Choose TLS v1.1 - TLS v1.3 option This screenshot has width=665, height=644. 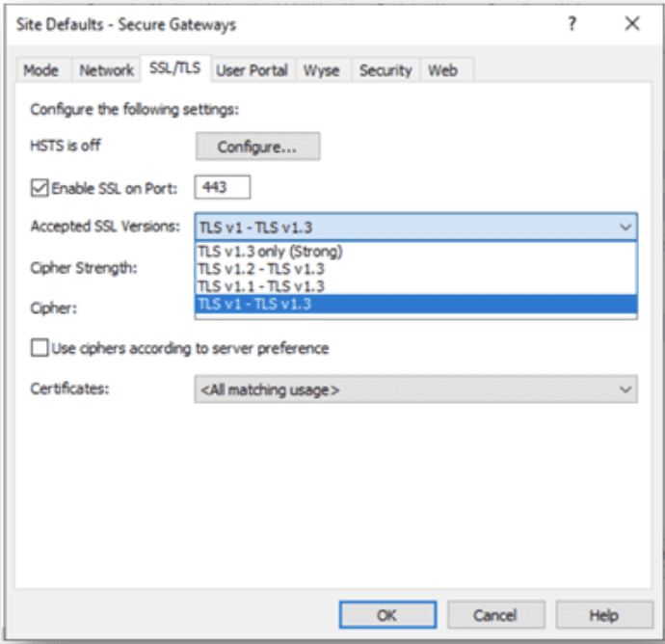coord(416,286)
